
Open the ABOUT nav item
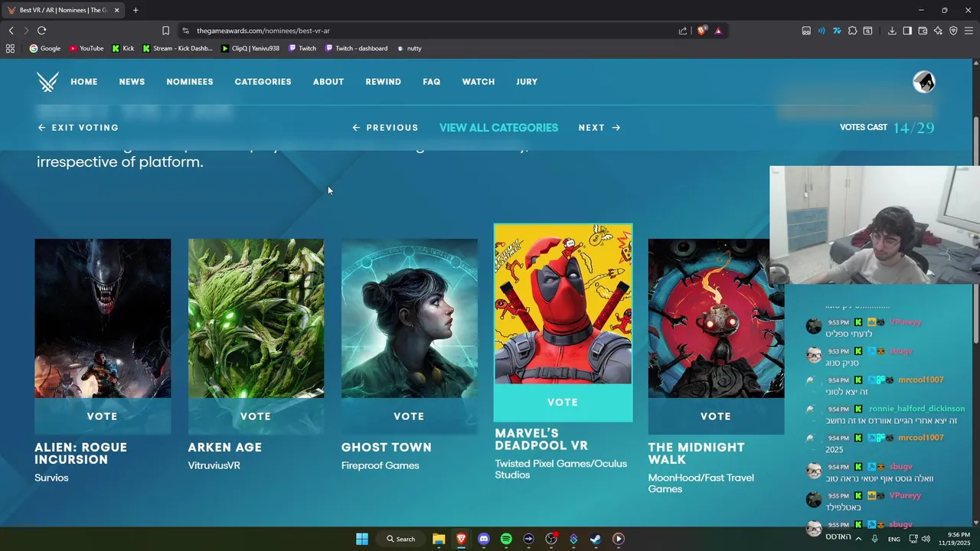[328, 82]
